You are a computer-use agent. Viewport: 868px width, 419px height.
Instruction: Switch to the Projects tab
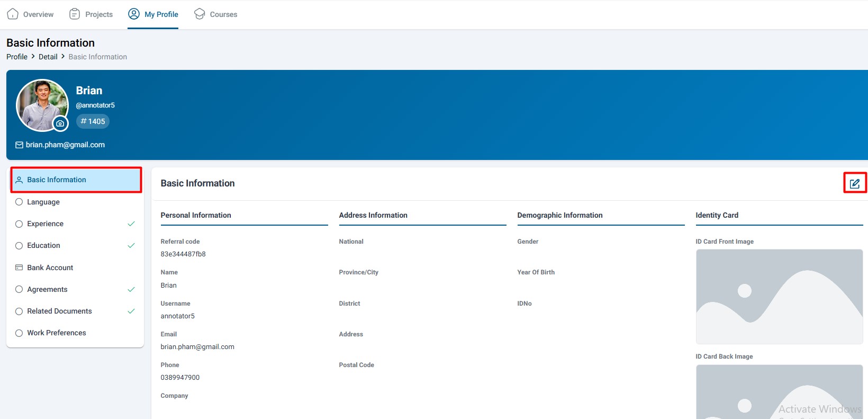pos(98,14)
